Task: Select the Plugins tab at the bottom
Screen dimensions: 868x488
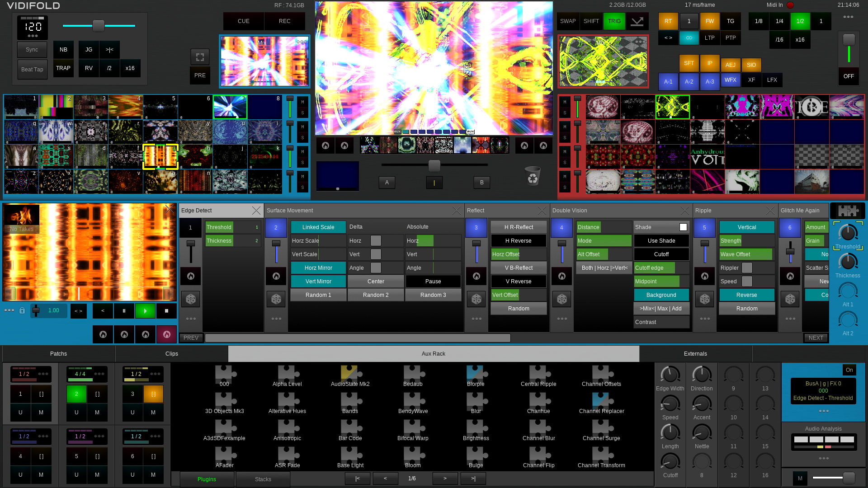Action: [207, 479]
